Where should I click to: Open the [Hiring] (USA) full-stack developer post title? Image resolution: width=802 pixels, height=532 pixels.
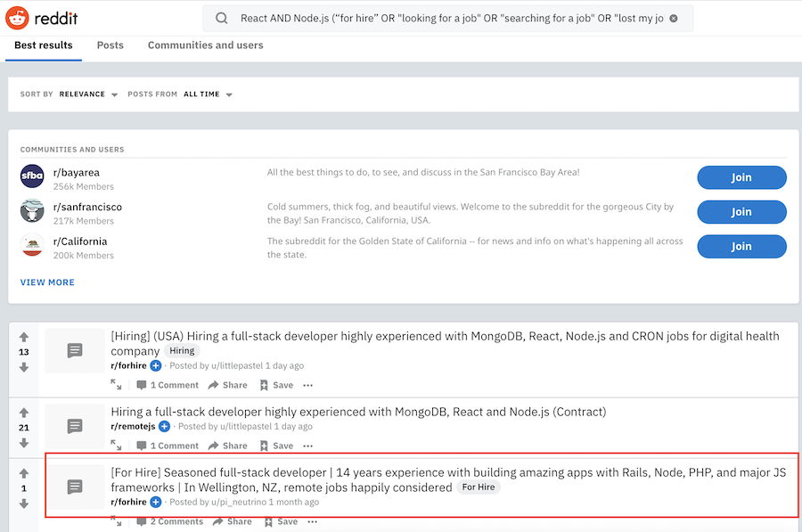445,343
